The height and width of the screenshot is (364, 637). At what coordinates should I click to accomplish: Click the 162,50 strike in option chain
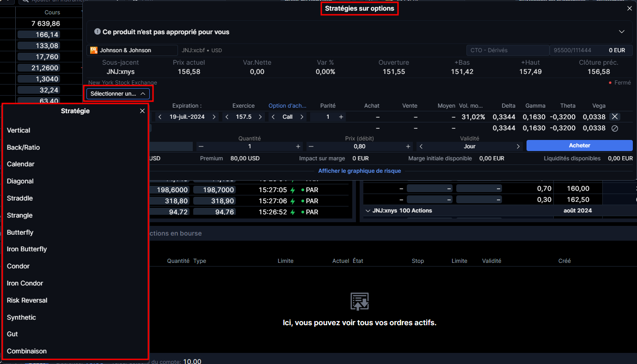coord(578,200)
